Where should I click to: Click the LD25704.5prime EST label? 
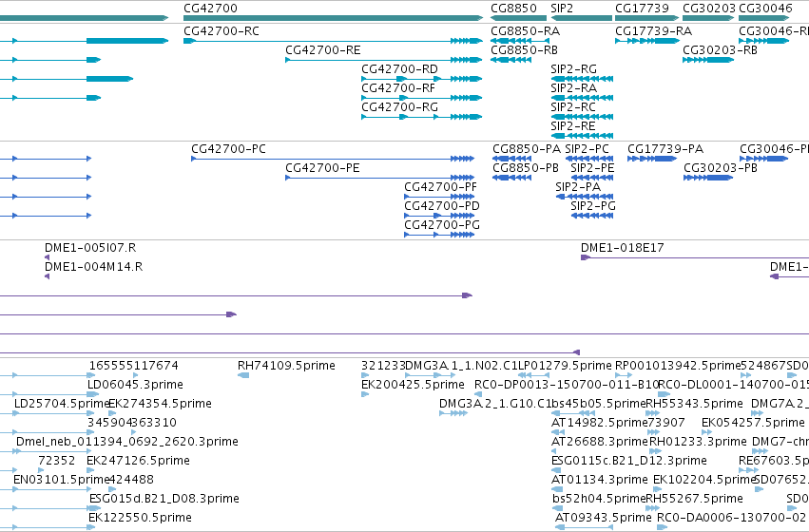(62, 404)
